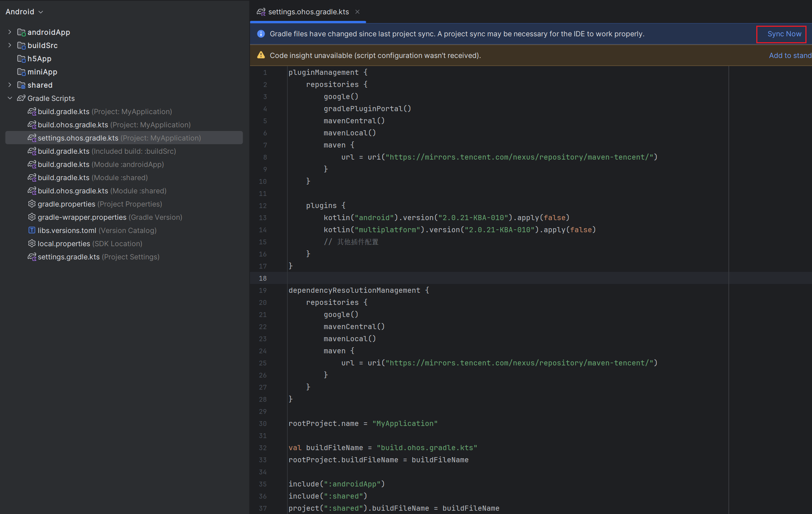Click the Gradle Scripts elephant icon
This screenshot has width=812, height=514.
point(21,98)
